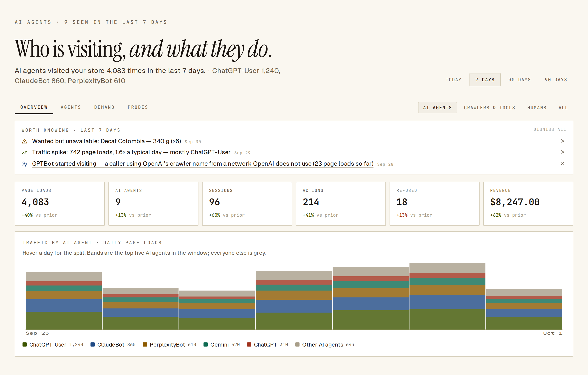The image size is (588, 375).
Task: Open the Actions 214 card
Action: [341, 204]
